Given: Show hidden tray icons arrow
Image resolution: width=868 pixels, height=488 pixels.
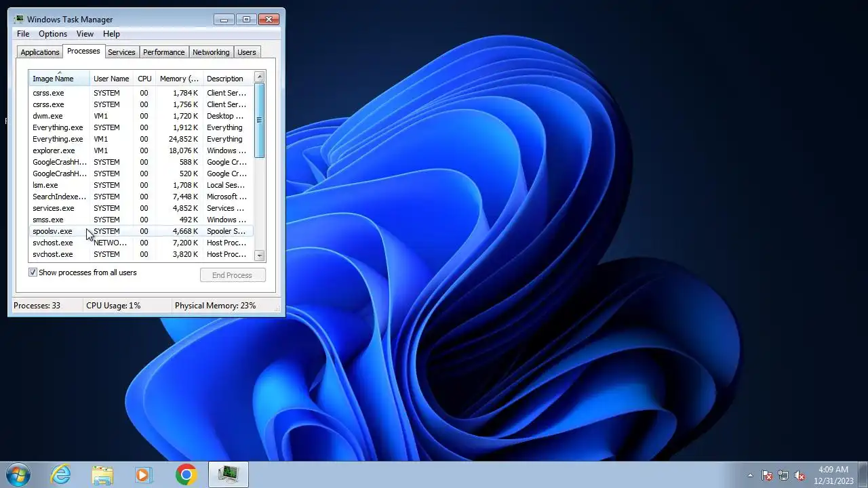Looking at the screenshot, I should pyautogui.click(x=750, y=475).
